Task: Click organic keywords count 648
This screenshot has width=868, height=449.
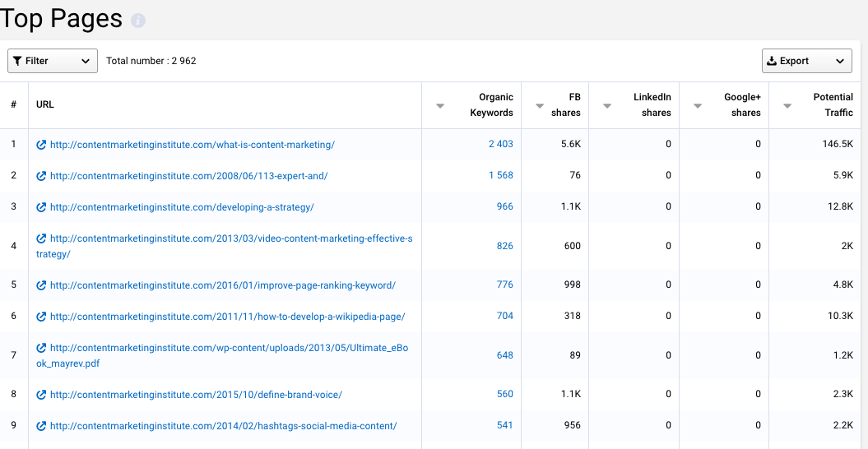Action: pos(505,355)
